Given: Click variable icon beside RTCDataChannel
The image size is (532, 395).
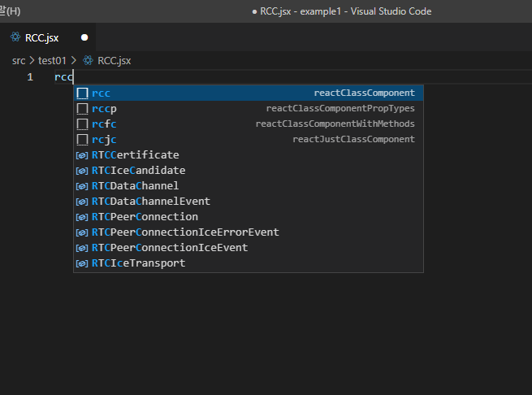Looking at the screenshot, I should pos(82,186).
